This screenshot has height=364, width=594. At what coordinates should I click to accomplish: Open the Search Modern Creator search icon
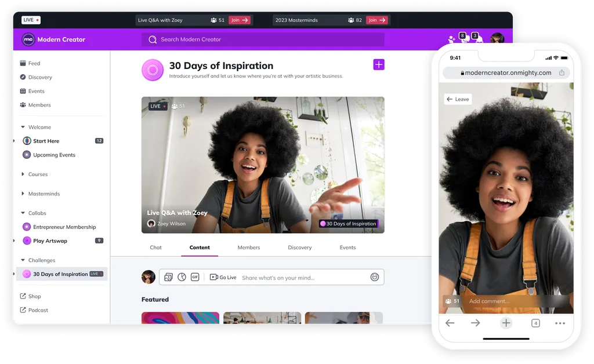152,39
